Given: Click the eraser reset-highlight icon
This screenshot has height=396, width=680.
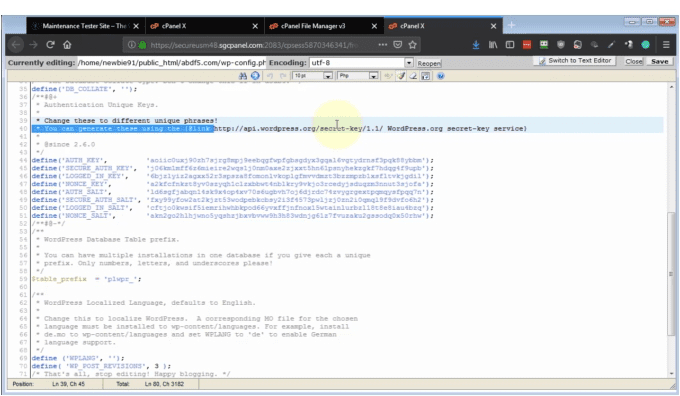Looking at the screenshot, I should point(413,76).
